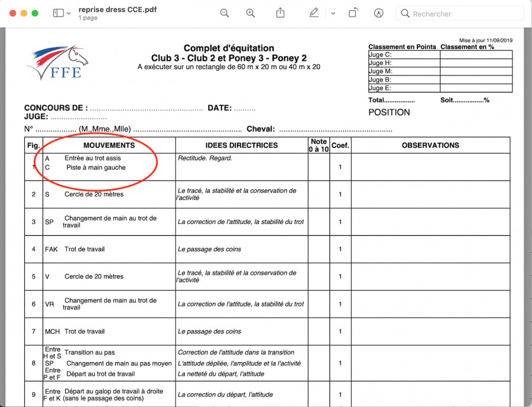Click the Juge E: row
The height and width of the screenshot is (407, 532).
(x=440, y=88)
